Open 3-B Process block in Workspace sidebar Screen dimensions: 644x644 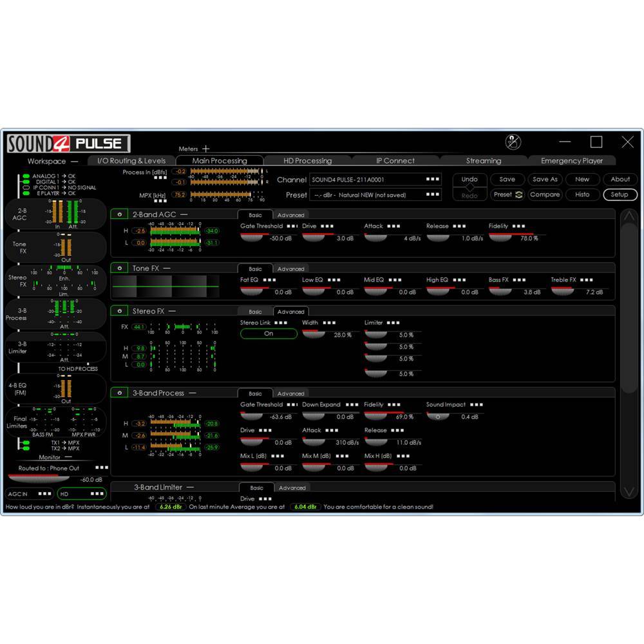click(55, 314)
